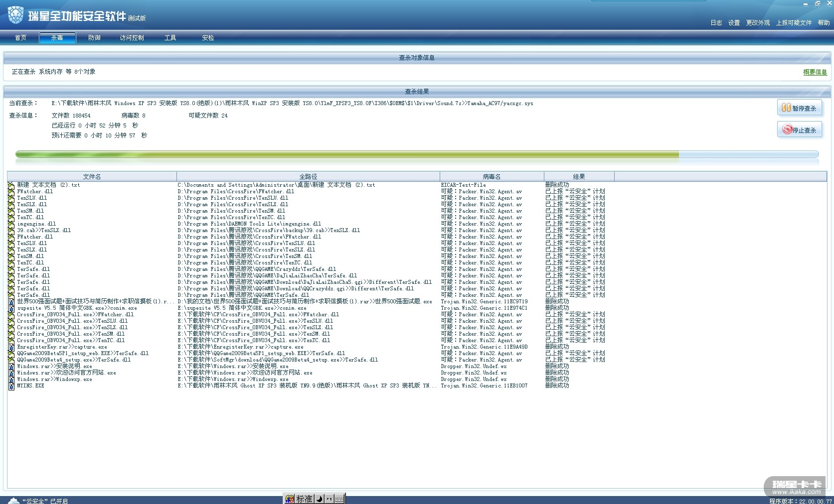Click the icon beside CrossFire_OBV034_Full.exe>>TenSLX.dll

click(x=11, y=327)
